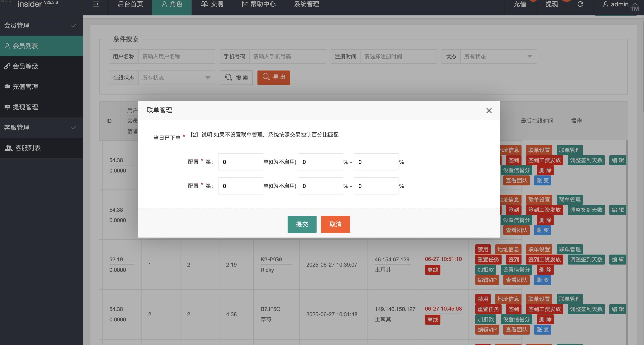Viewport: 644px width, 345px height.
Task: Click the link icon beside 会员等级
Action: pos(7,66)
